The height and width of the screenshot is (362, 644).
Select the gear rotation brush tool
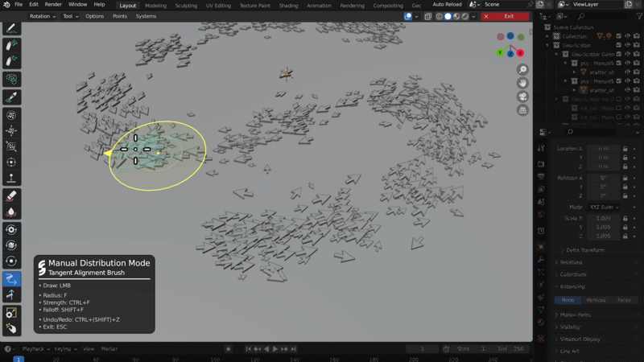point(11,230)
